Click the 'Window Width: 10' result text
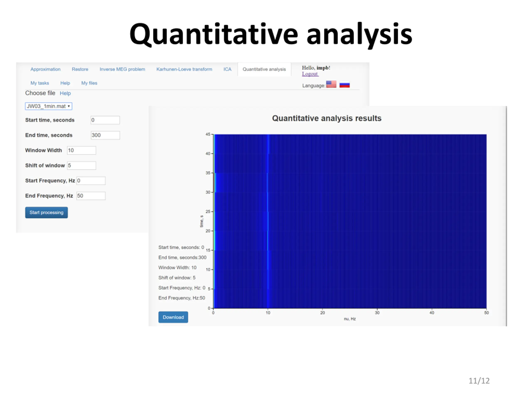This screenshot has height=399, width=532. click(x=177, y=268)
